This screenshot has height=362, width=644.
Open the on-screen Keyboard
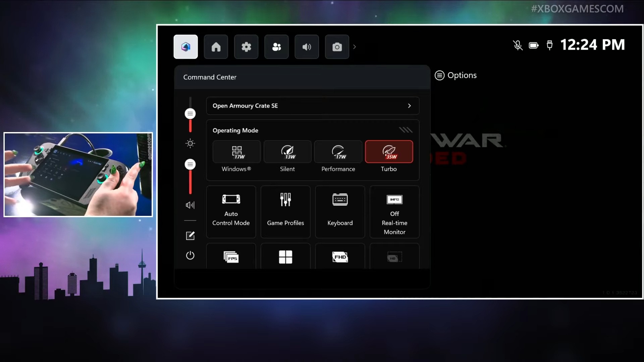click(x=340, y=211)
